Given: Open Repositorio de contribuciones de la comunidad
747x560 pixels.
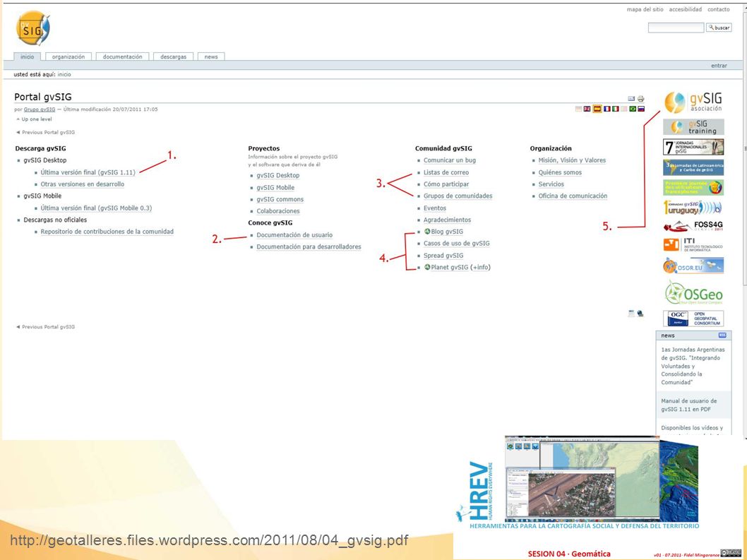Looking at the screenshot, I should tap(107, 232).
